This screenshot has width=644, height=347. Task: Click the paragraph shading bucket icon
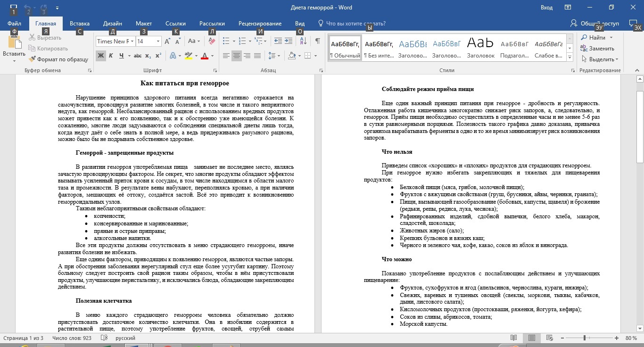[x=291, y=56]
